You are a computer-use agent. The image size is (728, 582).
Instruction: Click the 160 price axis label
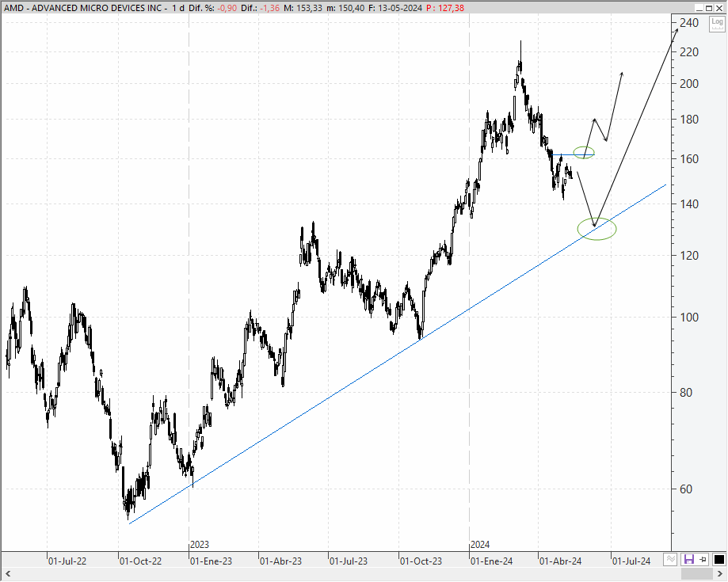click(688, 158)
